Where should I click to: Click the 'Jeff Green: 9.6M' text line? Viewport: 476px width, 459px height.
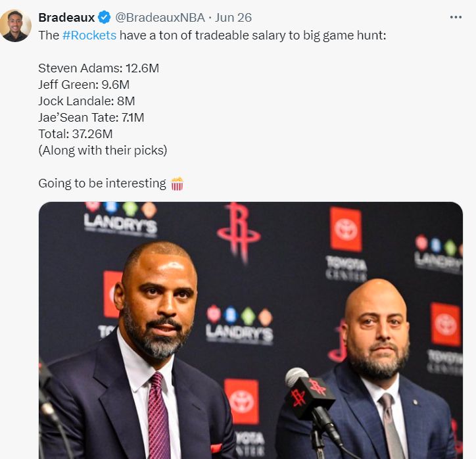pos(83,84)
